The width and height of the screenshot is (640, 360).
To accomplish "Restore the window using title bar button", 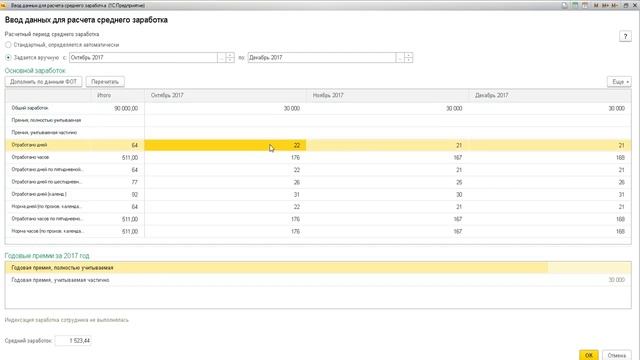I will pos(626,5).
